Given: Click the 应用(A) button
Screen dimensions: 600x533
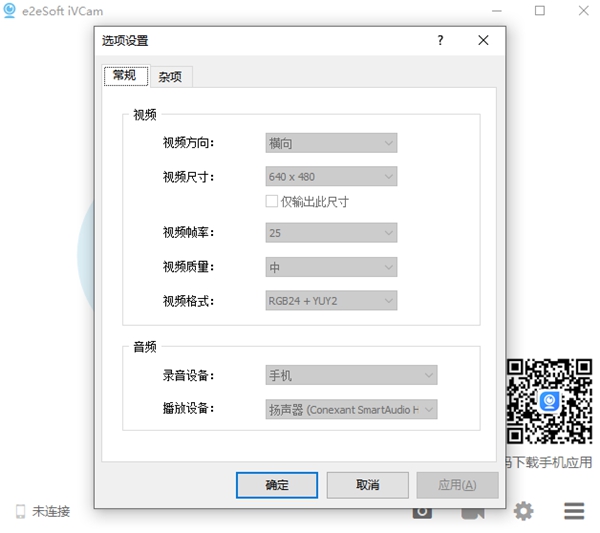Looking at the screenshot, I should (x=457, y=485).
